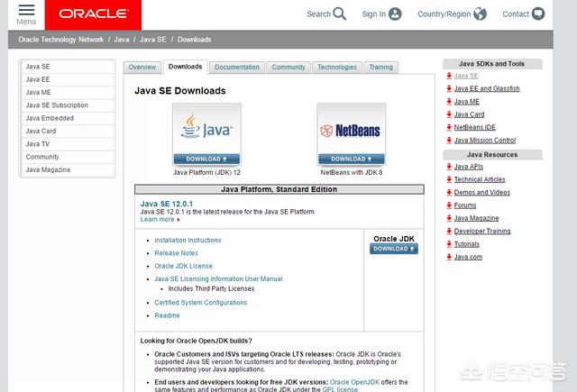This screenshot has width=577, height=392.
Task: Go to Java SE breadcrumb link
Action: pyautogui.click(x=153, y=40)
